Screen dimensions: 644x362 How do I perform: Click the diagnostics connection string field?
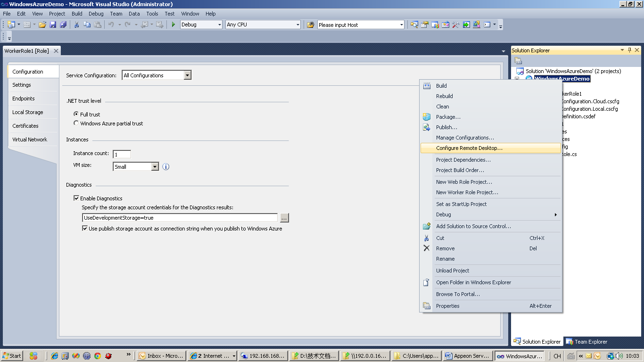[x=180, y=218]
